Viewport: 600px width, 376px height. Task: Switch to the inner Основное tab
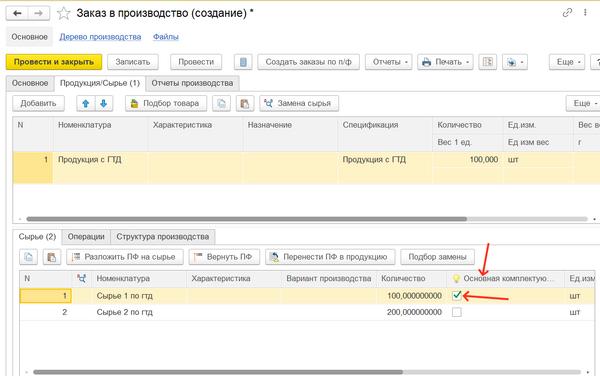point(30,83)
